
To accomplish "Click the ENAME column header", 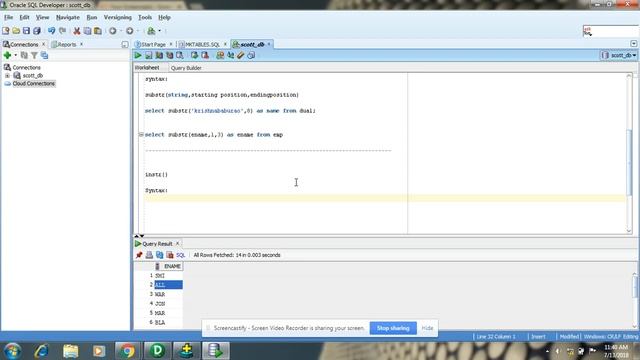I will pyautogui.click(x=169, y=266).
